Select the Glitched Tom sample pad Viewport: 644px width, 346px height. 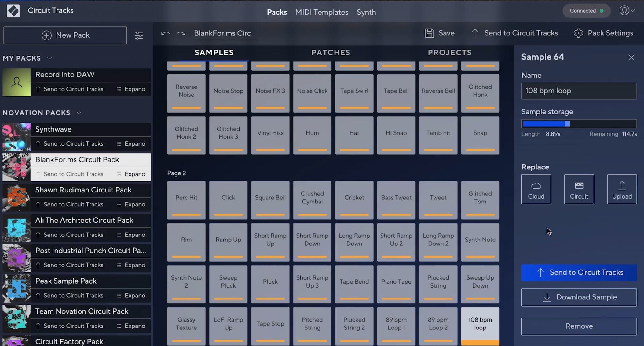[x=480, y=200]
